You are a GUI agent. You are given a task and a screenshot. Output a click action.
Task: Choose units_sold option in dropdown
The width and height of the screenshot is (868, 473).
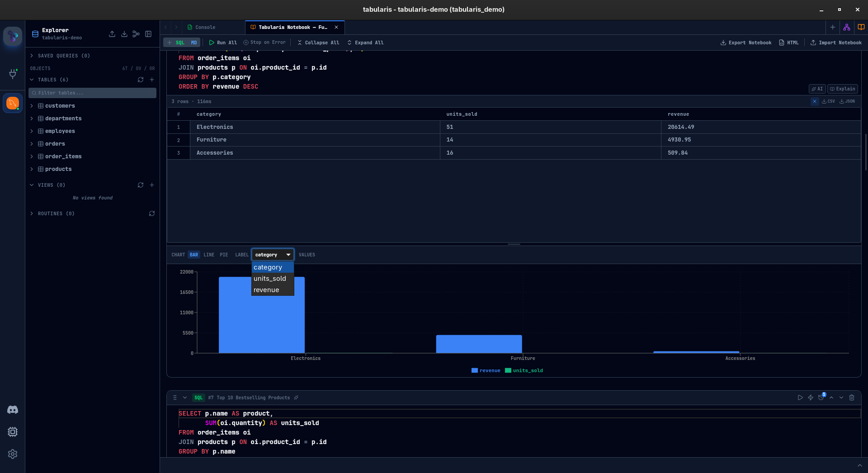click(x=270, y=279)
